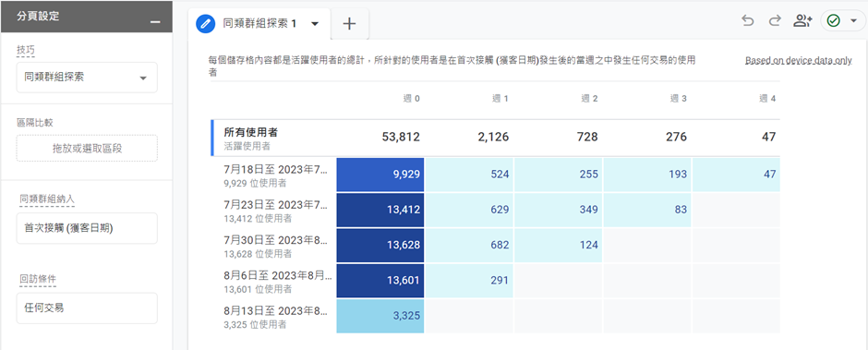Click total cell 2,126
Viewport: 868px width, 350px height.
[493, 137]
